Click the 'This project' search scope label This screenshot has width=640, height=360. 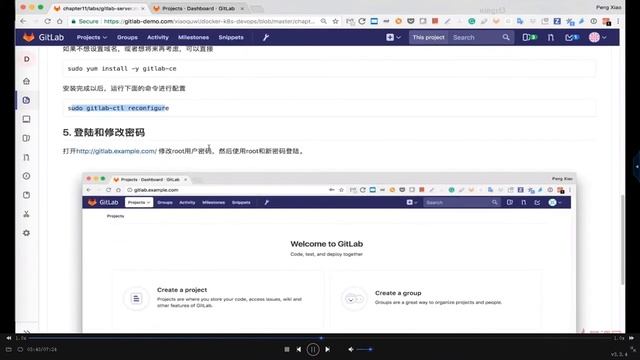[428, 37]
